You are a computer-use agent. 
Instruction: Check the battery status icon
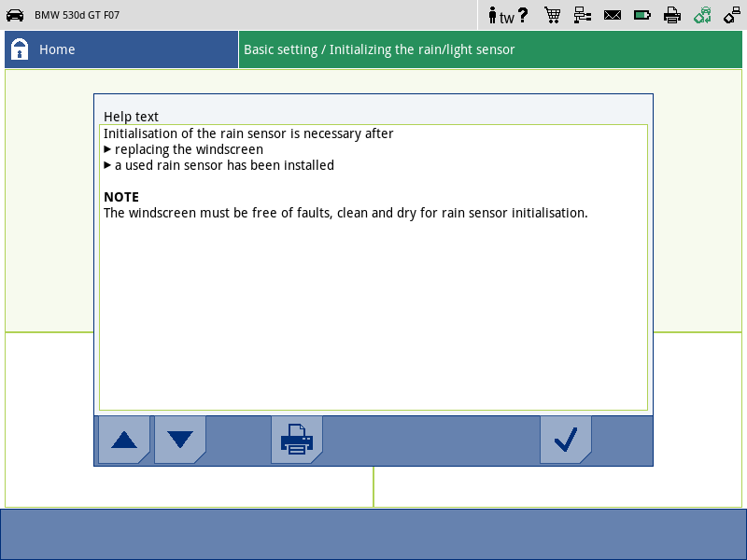coord(642,15)
